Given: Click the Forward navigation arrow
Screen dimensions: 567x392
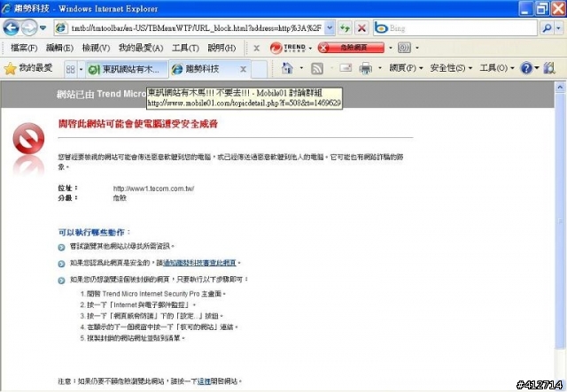Looking at the screenshot, I should (29, 27).
